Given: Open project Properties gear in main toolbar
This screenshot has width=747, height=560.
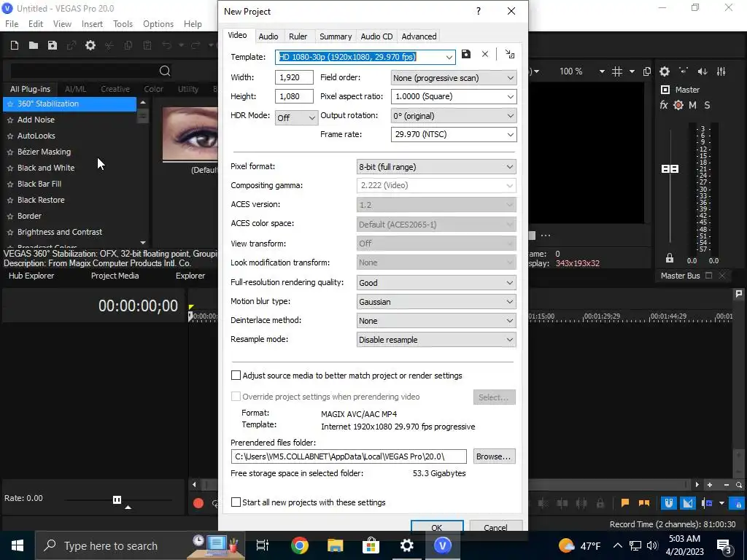Looking at the screenshot, I should click(x=90, y=45).
